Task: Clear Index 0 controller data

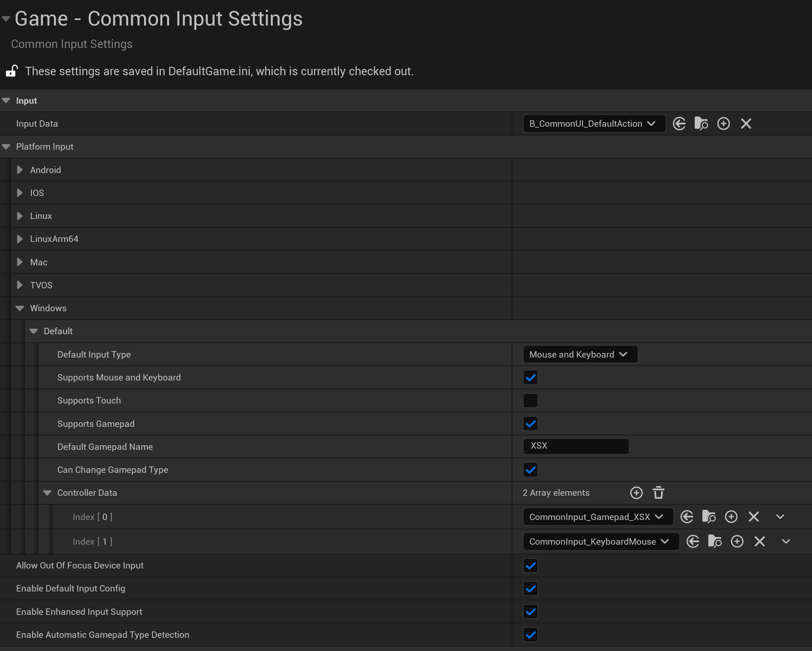Action: click(754, 517)
